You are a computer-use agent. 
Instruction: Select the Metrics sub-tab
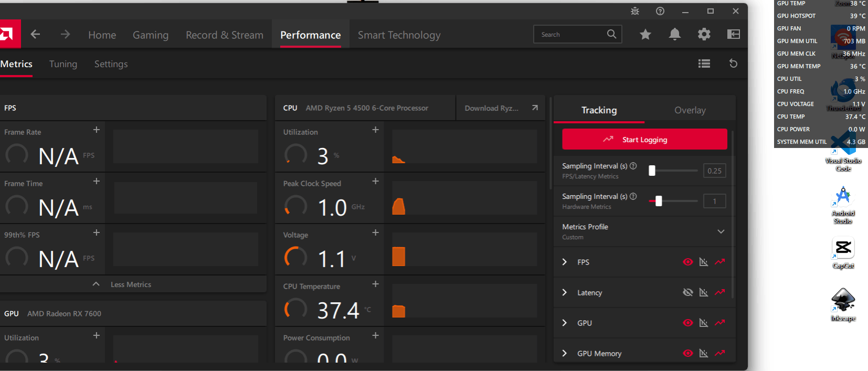click(16, 64)
